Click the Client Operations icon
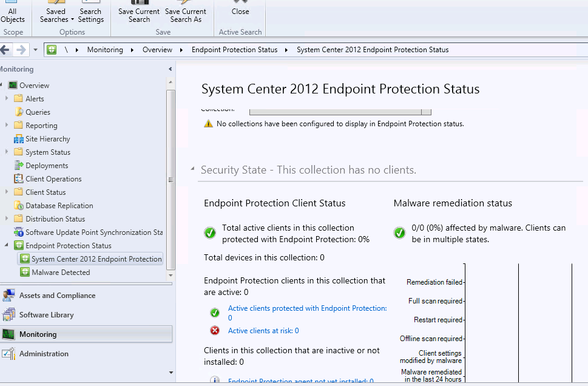 pos(18,178)
